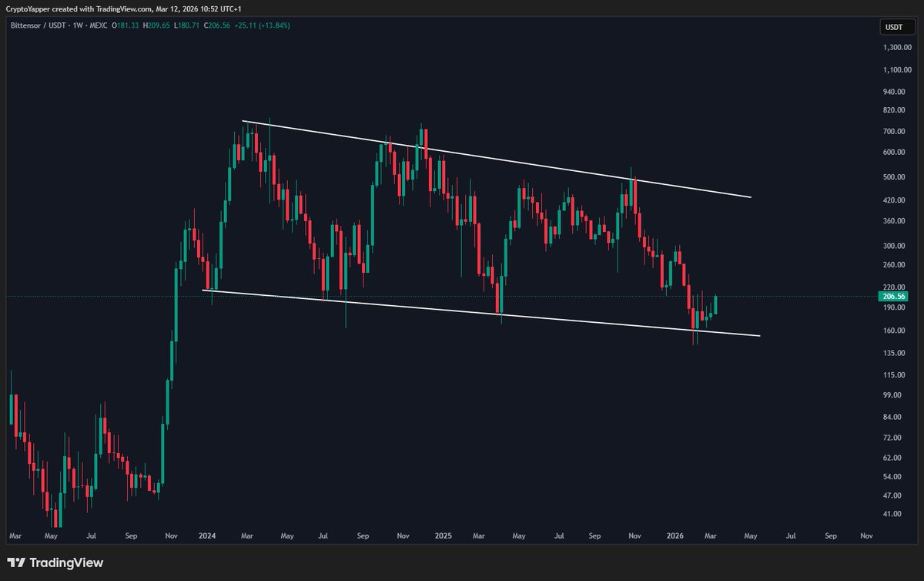Select the Bittensor / USDT symbol title
Image resolution: width=924 pixels, height=581 pixels.
coord(38,25)
